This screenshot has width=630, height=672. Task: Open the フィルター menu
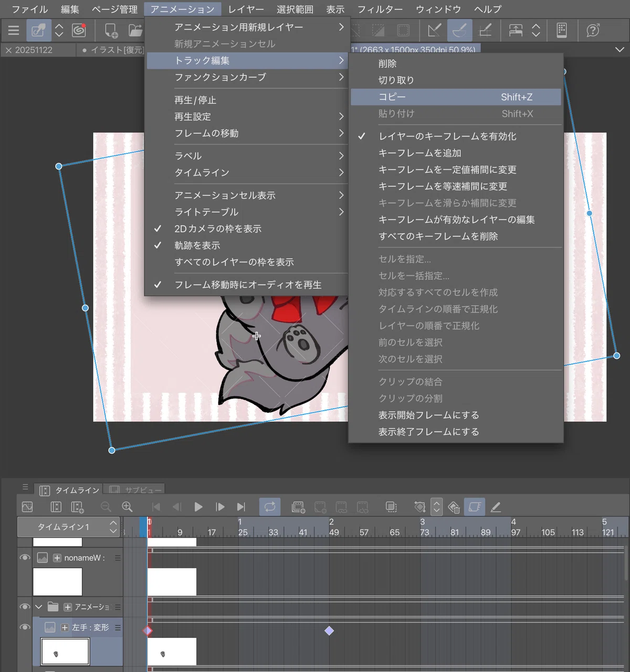[380, 9]
